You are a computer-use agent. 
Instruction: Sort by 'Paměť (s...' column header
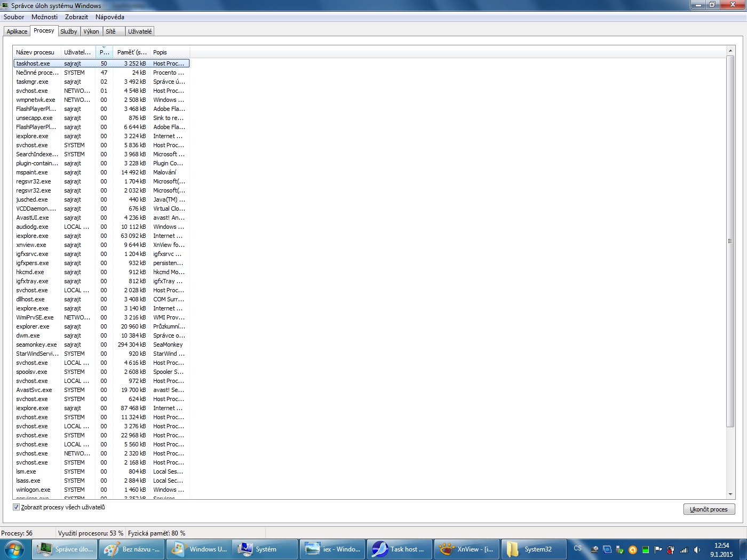[131, 52]
